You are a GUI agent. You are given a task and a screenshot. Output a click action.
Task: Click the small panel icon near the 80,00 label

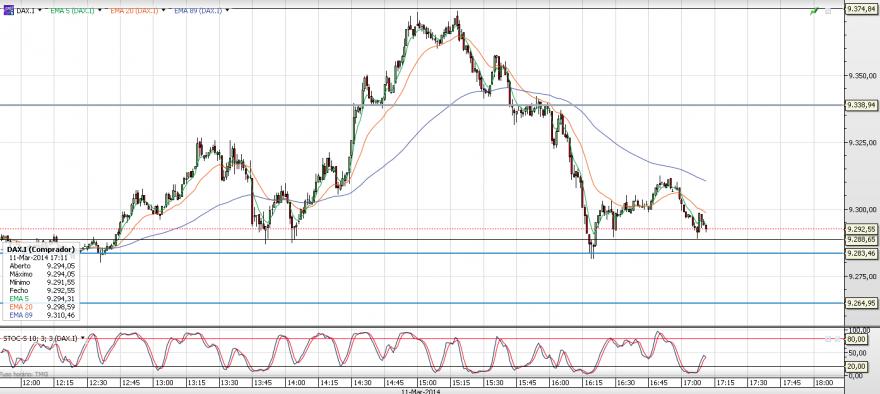coord(827,338)
